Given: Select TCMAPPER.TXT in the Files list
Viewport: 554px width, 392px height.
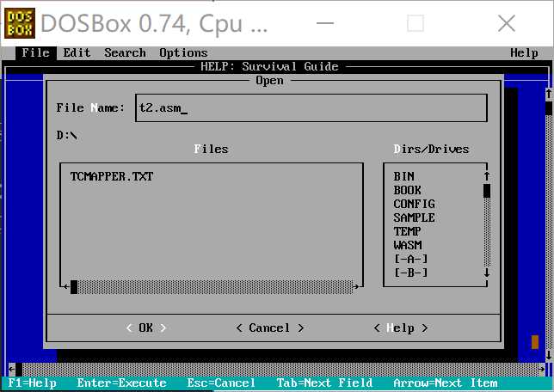Looking at the screenshot, I should pos(112,176).
